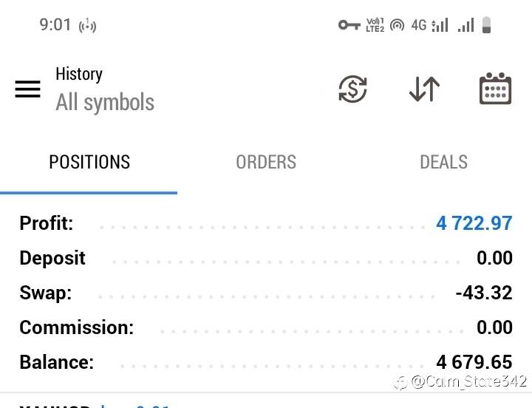This screenshot has width=532, height=408.
Task: Tap the sort arrows icon
Action: (x=424, y=89)
